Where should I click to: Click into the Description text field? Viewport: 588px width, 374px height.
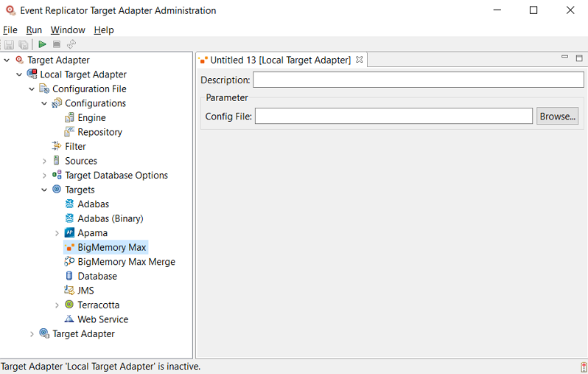(418, 80)
